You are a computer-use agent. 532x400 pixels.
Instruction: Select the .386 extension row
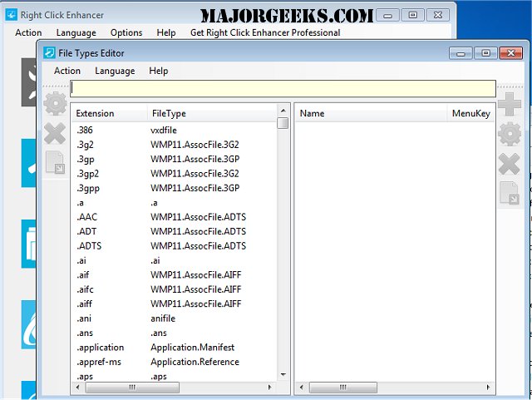click(175, 130)
